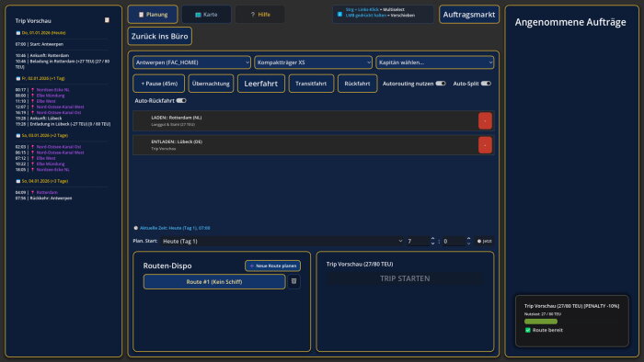Click Zurück ins Büro button
The image size is (644, 362).
tap(160, 36)
